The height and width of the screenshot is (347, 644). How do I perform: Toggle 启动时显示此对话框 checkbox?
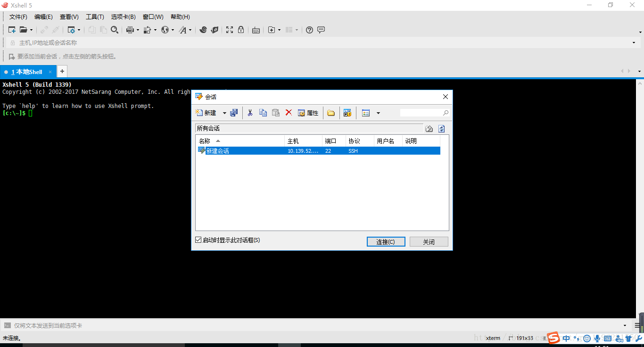point(198,240)
